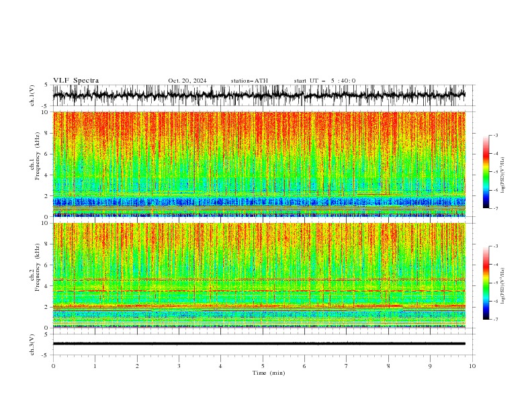
Task: Click the "-7" tick on the upper color bar
Action: pyautogui.click(x=495, y=209)
